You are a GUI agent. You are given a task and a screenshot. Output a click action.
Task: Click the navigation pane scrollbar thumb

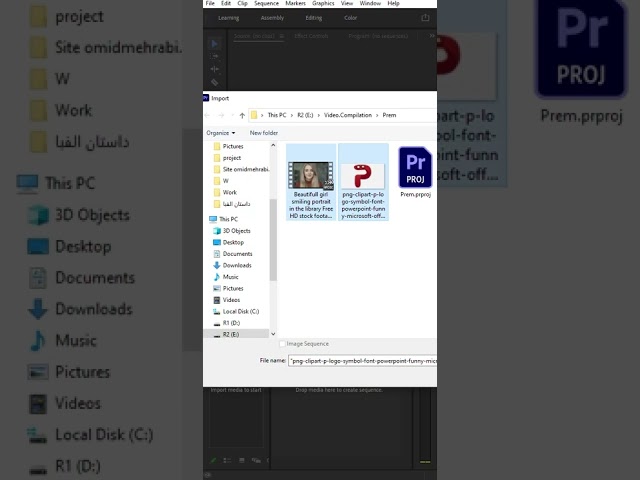click(x=273, y=240)
